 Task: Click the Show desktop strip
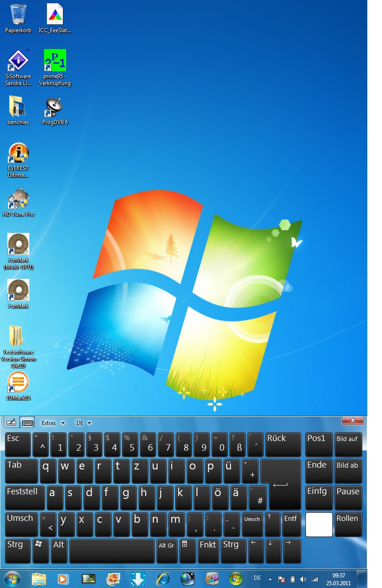tap(362, 579)
